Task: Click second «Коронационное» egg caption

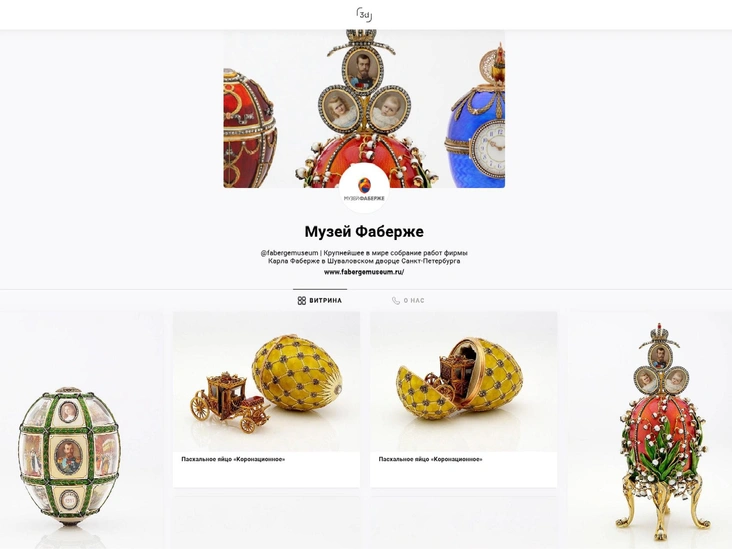Action: (x=430, y=459)
